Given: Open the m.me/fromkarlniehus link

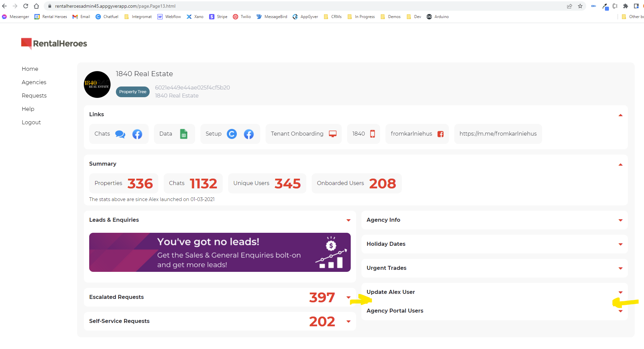Looking at the screenshot, I should [498, 134].
